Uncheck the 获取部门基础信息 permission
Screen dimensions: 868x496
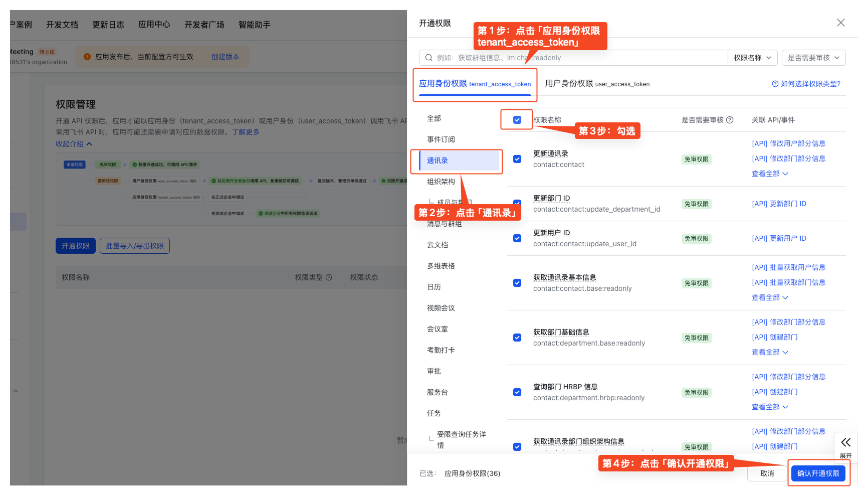point(517,338)
